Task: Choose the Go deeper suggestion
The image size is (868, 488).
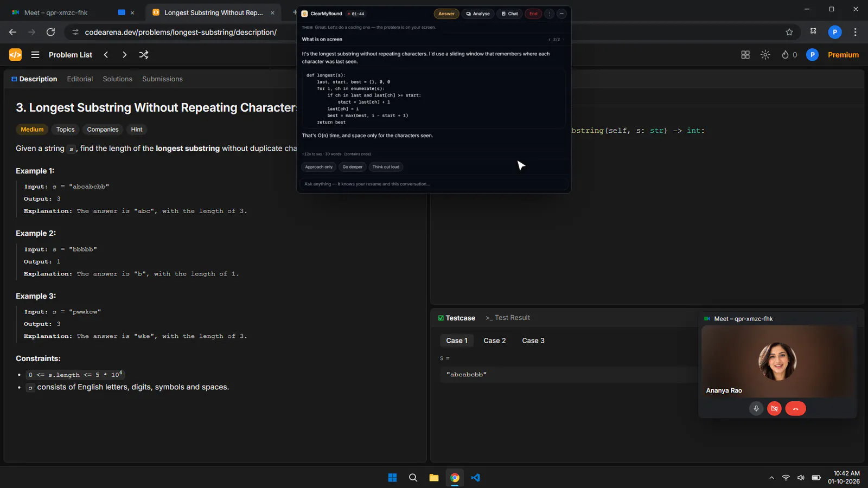Action: pos(353,167)
